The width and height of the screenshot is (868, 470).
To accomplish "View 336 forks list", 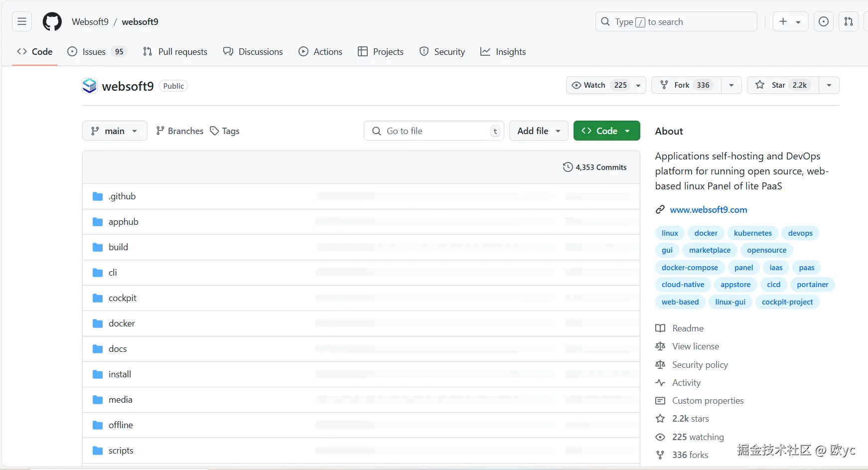I will click(x=682, y=455).
